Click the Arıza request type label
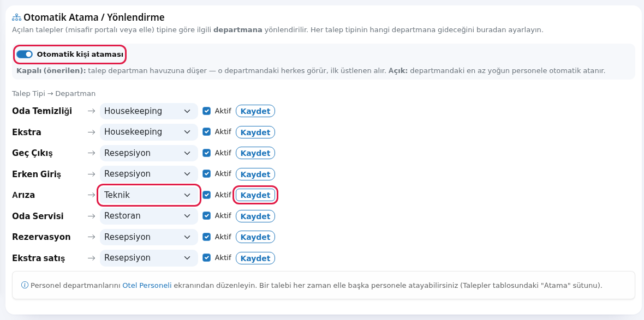The height and width of the screenshot is (320, 644). pyautogui.click(x=23, y=195)
